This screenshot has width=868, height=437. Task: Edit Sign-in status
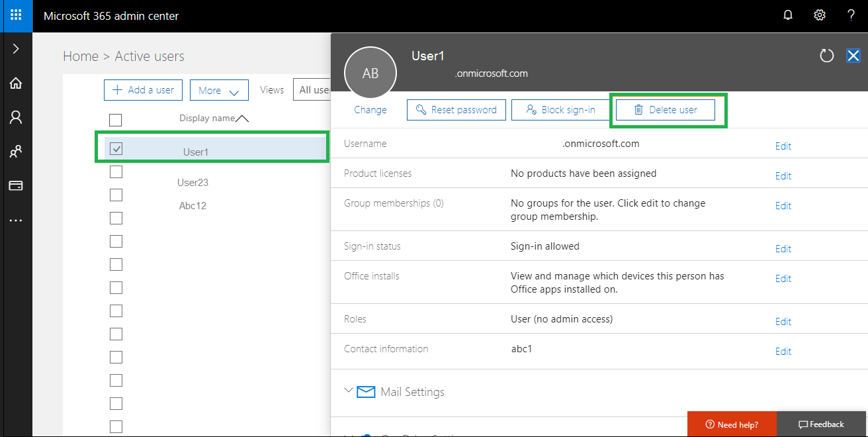pos(783,249)
